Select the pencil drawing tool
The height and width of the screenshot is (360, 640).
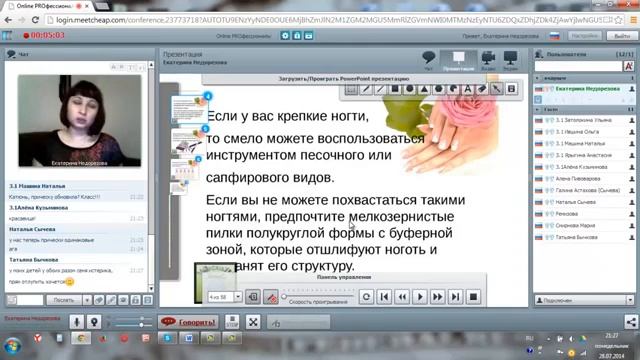click(x=366, y=89)
